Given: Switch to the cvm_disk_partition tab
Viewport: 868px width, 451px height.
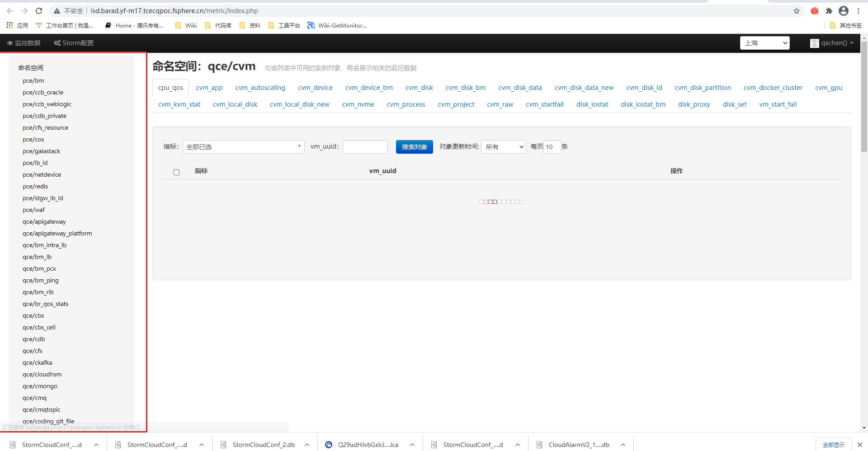Looking at the screenshot, I should point(703,88).
